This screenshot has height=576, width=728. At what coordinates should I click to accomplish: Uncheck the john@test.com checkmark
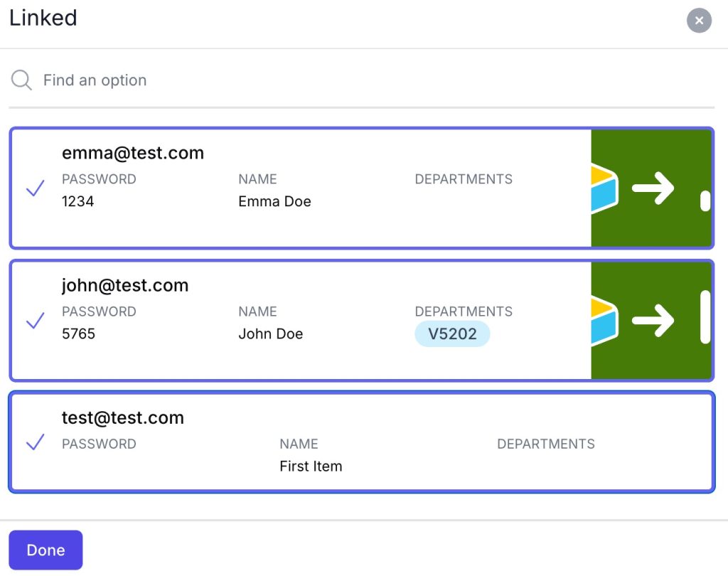pos(35,321)
